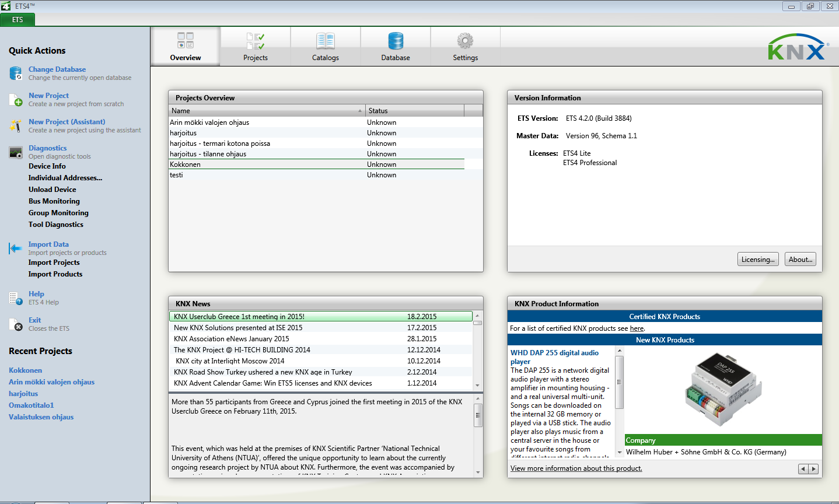This screenshot has width=839, height=504.
Task: Click the About... button
Action: [800, 260]
